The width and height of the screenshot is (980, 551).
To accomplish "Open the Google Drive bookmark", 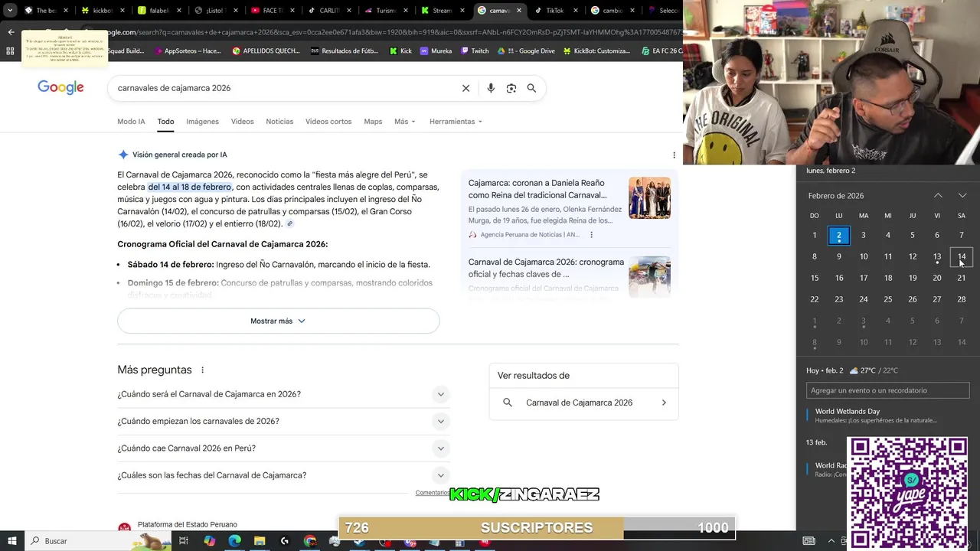I will point(525,51).
